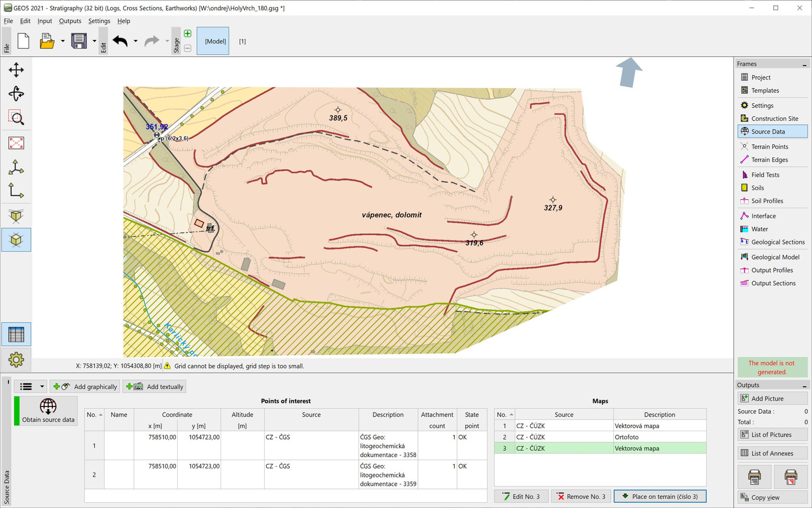Screen dimensions: 812x508
Task: Open drawing settings gear icon
Action: click(x=16, y=360)
